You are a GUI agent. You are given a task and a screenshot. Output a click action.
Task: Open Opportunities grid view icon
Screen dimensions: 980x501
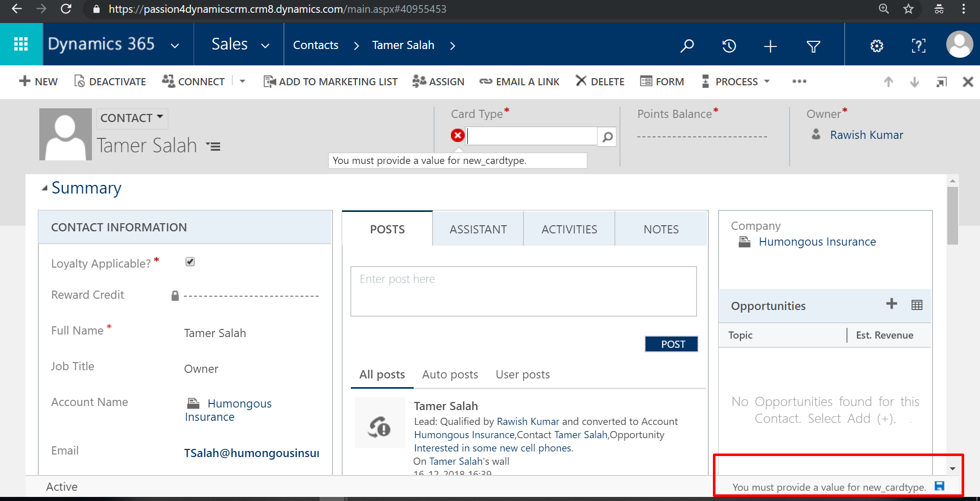tap(917, 305)
